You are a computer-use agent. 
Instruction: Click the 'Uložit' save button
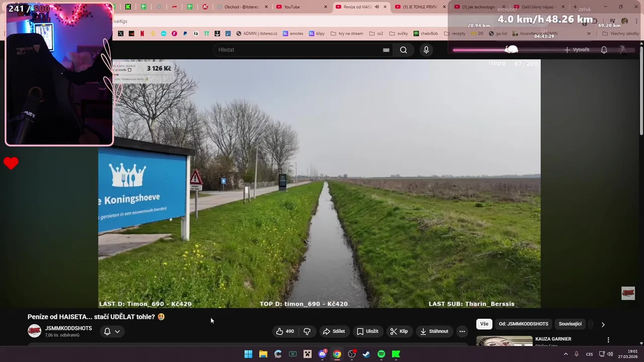[x=367, y=331]
